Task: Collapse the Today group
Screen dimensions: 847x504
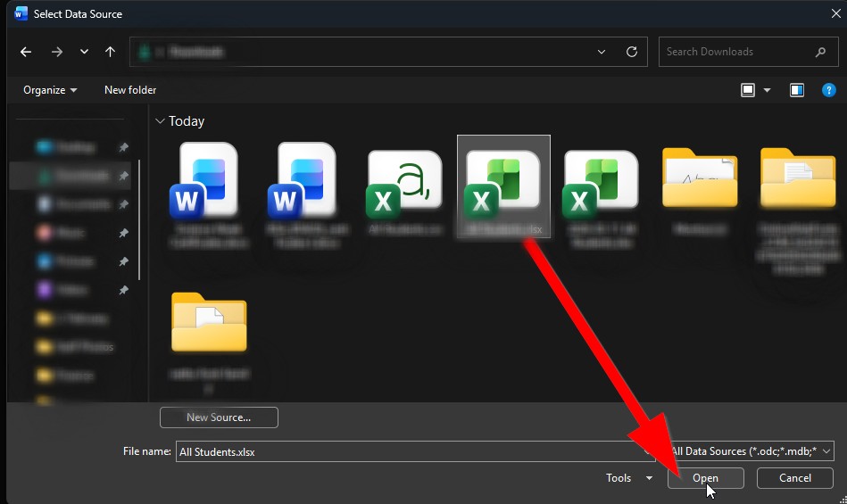Action: (x=160, y=121)
